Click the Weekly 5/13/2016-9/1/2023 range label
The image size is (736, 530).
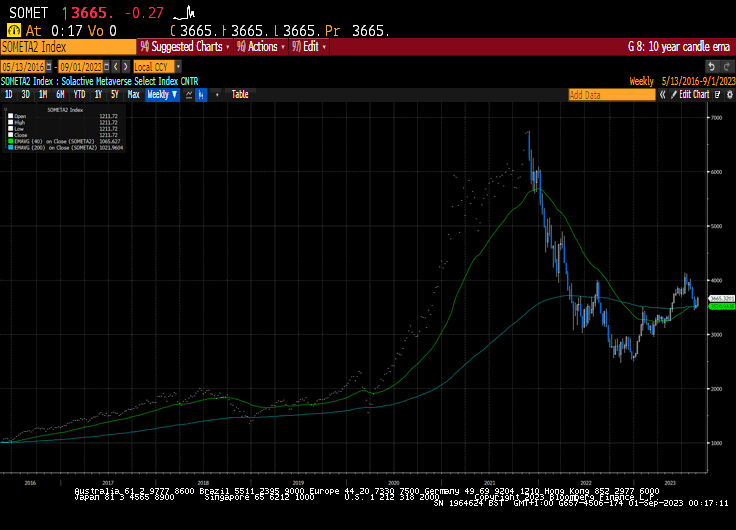[x=682, y=81]
